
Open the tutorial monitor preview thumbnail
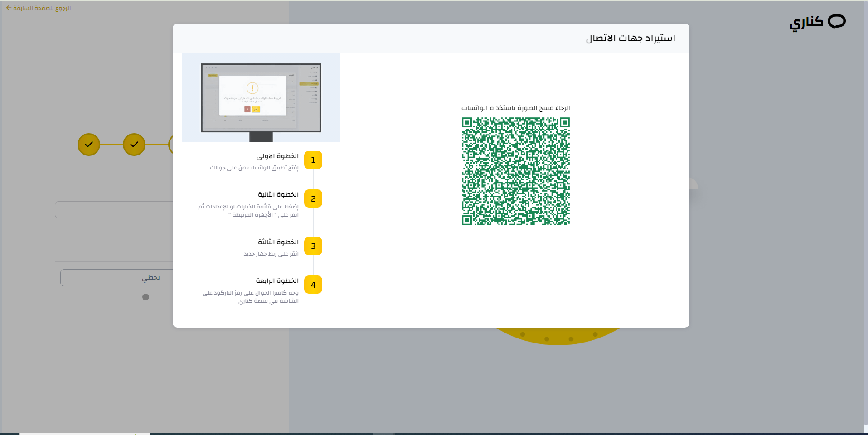coord(261,97)
